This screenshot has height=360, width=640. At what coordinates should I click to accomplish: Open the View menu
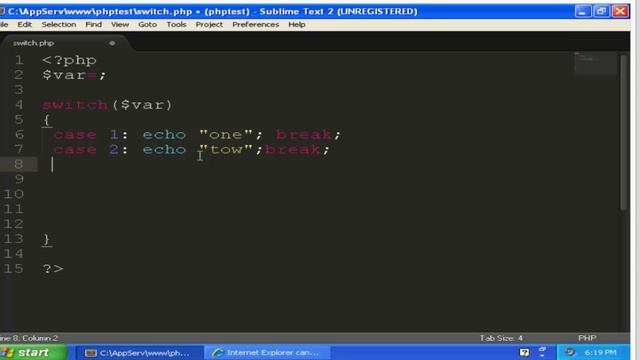(120, 24)
